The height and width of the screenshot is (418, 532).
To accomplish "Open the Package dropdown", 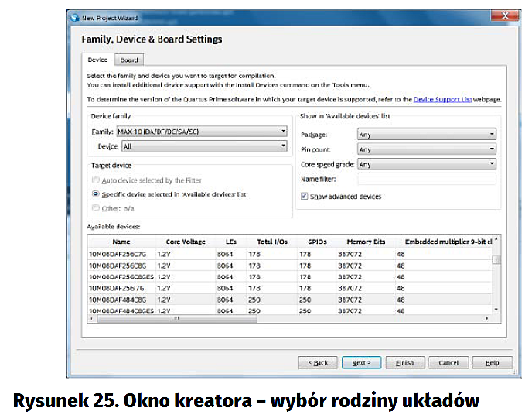I will 426,134.
